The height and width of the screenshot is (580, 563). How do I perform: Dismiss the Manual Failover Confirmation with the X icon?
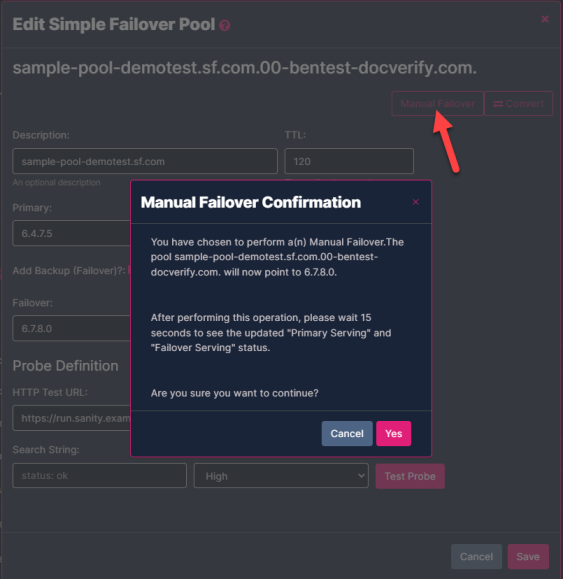tap(416, 202)
